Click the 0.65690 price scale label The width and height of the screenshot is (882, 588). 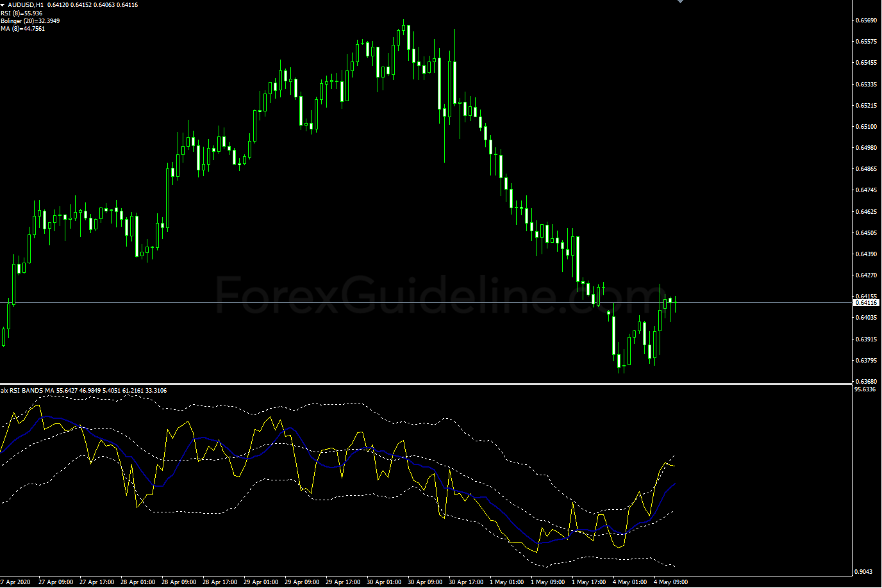coord(866,20)
